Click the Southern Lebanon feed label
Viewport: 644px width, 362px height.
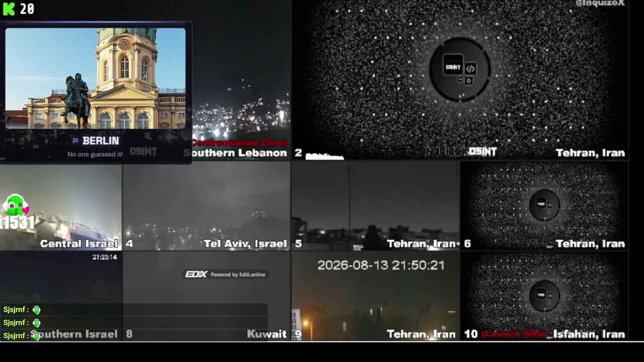(x=235, y=153)
